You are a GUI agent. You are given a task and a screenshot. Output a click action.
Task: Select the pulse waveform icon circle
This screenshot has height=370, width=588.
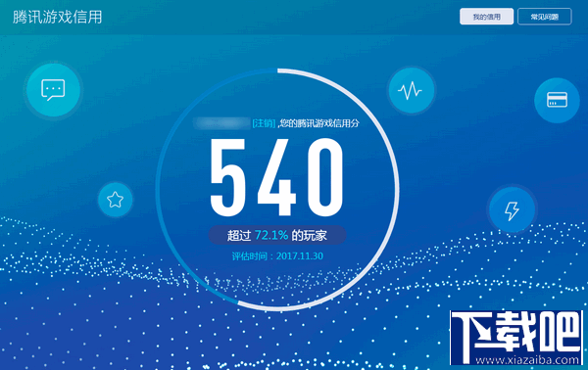coord(411,90)
